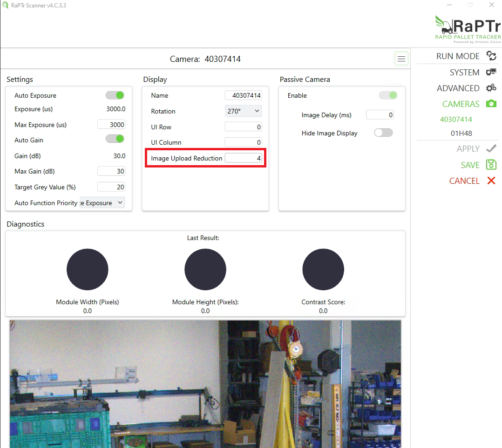Open the hamburger menu beside camera title
The width and height of the screenshot is (502, 448).
tap(401, 59)
